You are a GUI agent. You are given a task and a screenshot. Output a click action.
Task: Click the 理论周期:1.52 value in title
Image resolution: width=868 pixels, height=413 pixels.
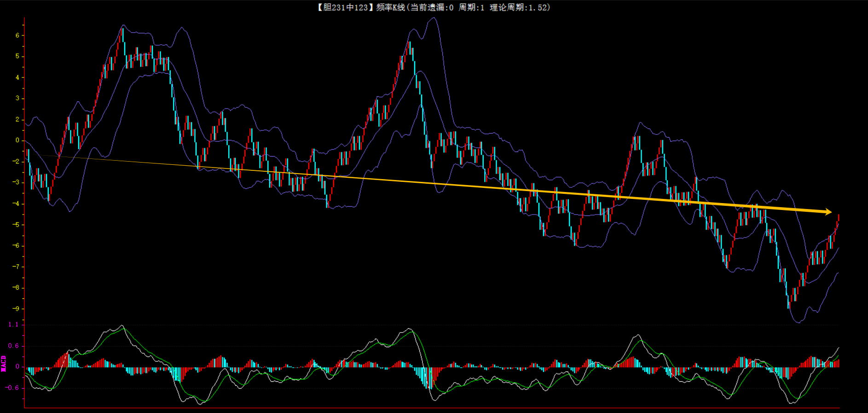click(x=519, y=7)
